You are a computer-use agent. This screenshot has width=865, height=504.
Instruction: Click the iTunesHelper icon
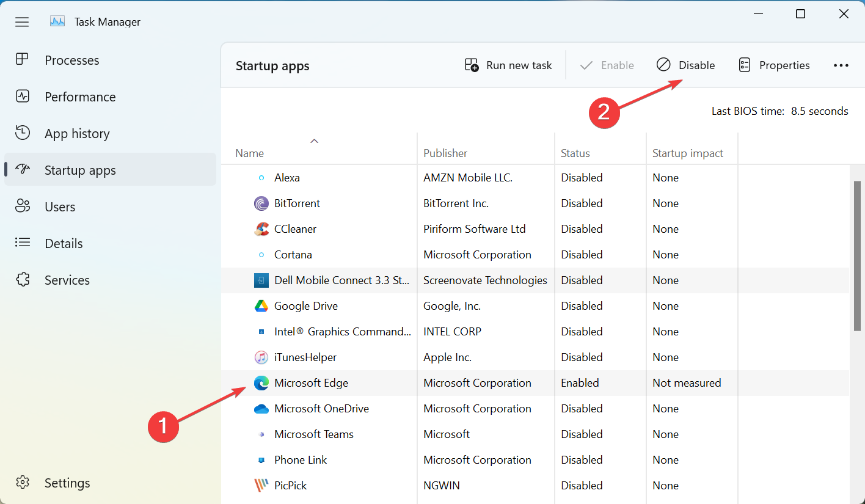point(261,357)
